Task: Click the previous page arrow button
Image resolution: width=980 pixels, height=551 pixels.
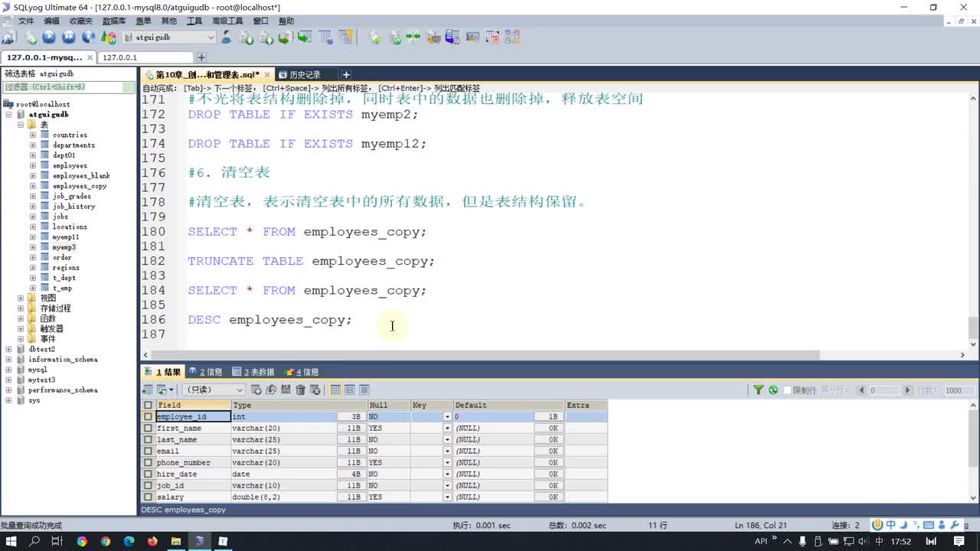Action: 861,390
